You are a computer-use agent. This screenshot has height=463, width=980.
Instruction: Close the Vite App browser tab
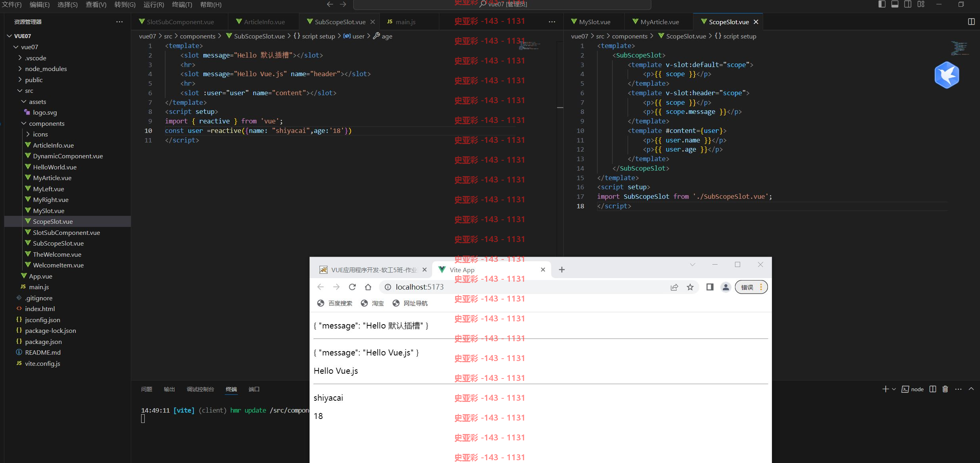pos(543,270)
